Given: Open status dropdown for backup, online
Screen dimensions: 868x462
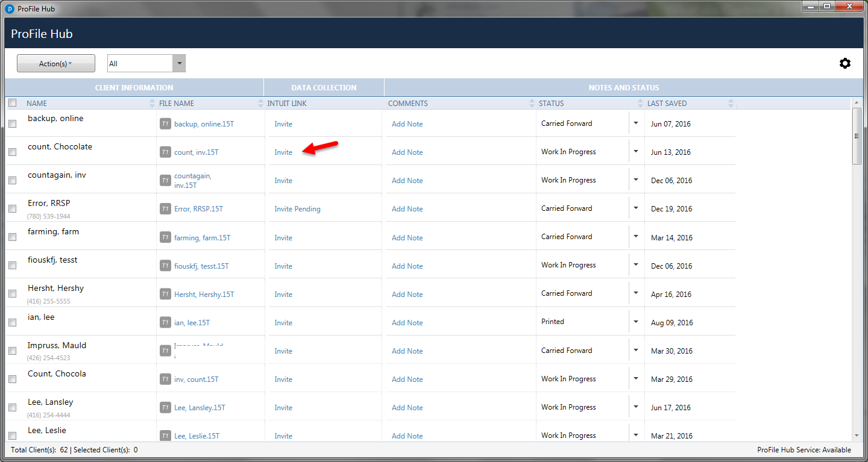Looking at the screenshot, I should 636,123.
